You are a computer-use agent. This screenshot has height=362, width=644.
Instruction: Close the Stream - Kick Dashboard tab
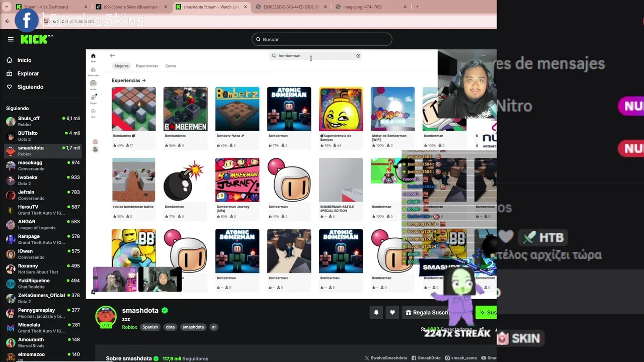tap(86, 7)
